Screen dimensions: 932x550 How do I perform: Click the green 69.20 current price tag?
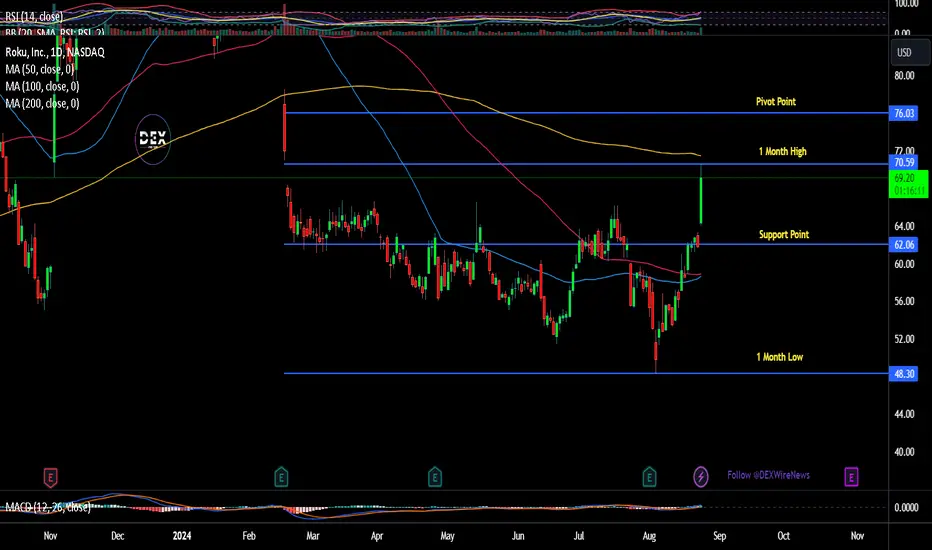pos(908,184)
